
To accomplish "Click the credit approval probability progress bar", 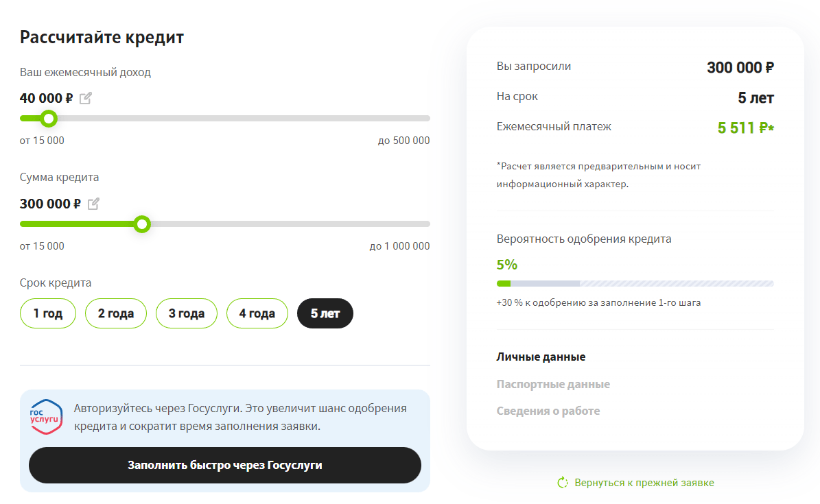I will pyautogui.click(x=635, y=283).
